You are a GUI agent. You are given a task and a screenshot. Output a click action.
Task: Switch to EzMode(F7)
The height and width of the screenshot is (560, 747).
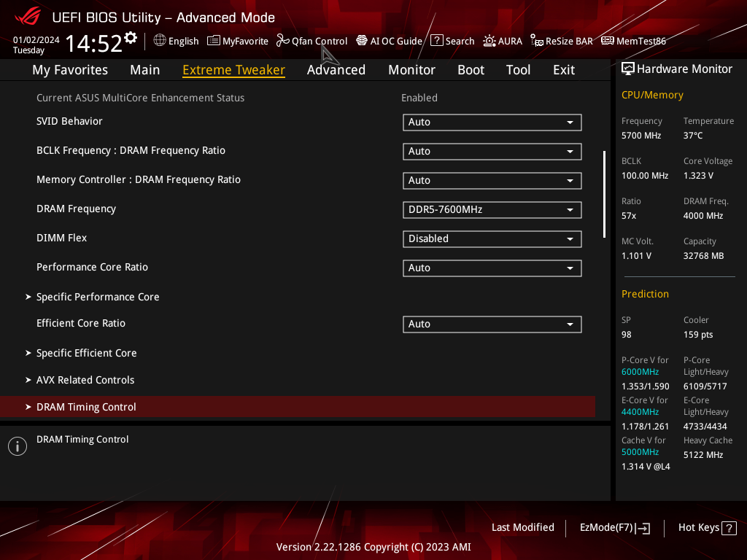click(614, 528)
